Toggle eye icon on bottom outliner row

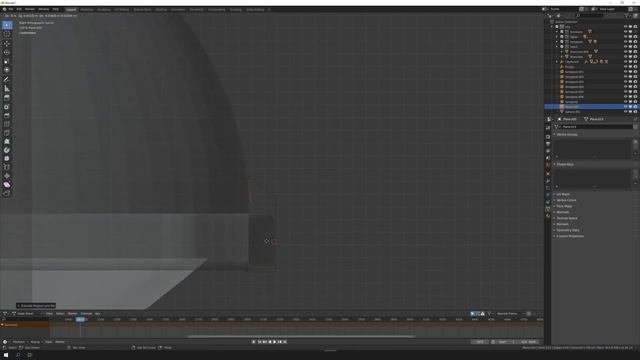pyautogui.click(x=625, y=111)
